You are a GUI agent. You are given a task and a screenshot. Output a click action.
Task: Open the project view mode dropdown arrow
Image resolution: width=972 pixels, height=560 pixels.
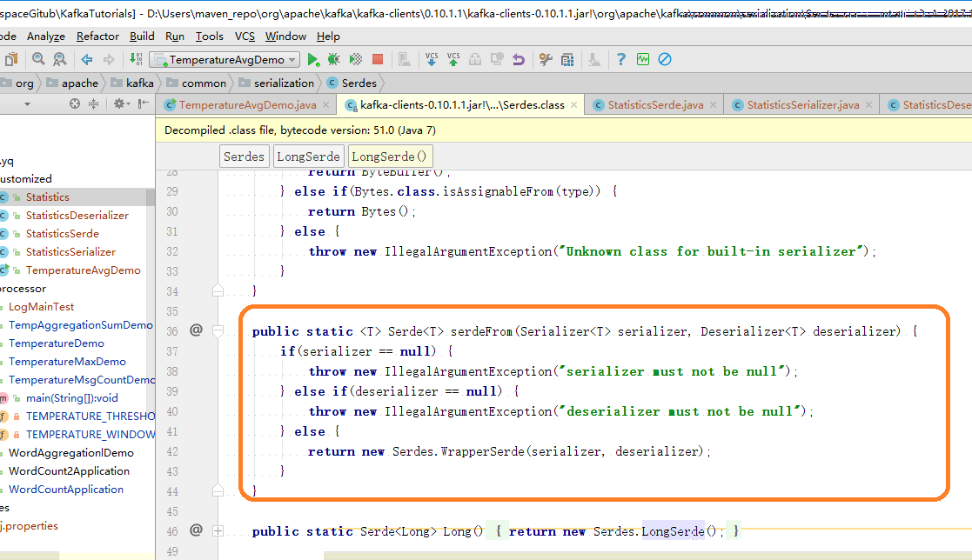[x=27, y=104]
